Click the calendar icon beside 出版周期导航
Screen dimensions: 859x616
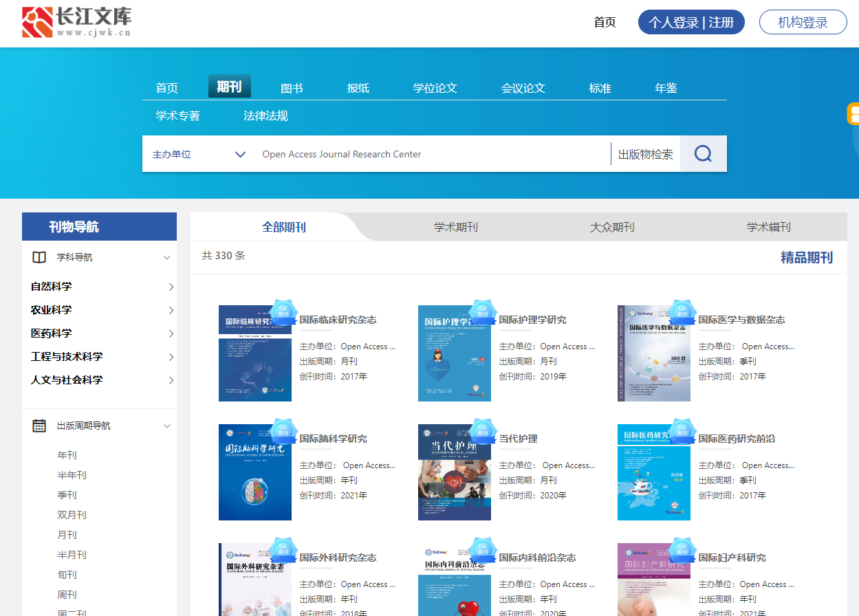(39, 426)
